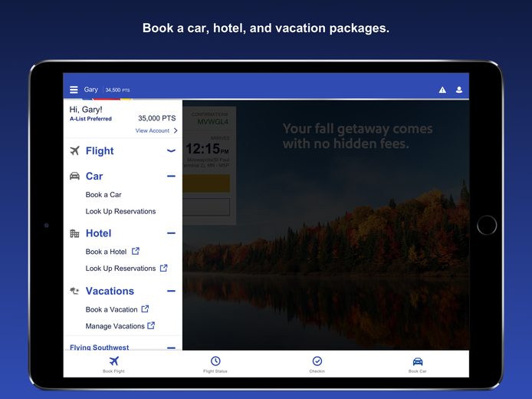Click external link icon next to Book a Hotel

pyautogui.click(x=136, y=251)
